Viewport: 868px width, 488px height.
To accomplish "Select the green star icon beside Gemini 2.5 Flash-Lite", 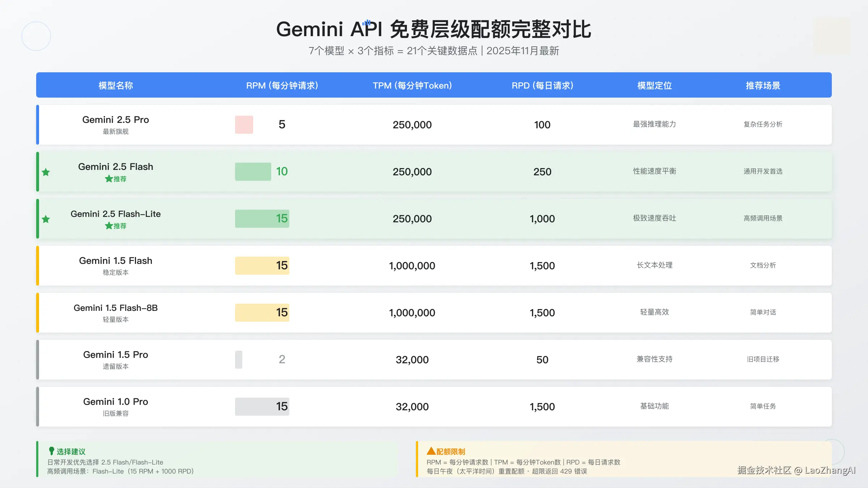I will coord(46,219).
